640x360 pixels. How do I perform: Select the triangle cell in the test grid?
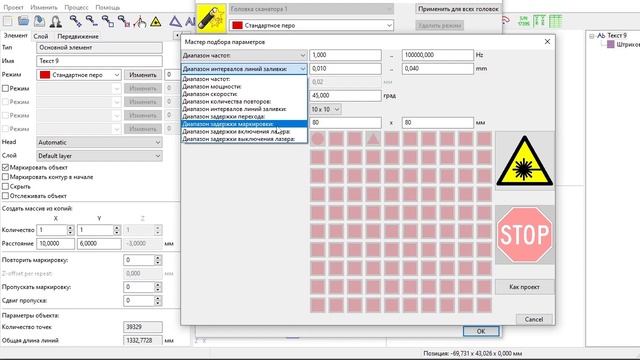coord(373,139)
